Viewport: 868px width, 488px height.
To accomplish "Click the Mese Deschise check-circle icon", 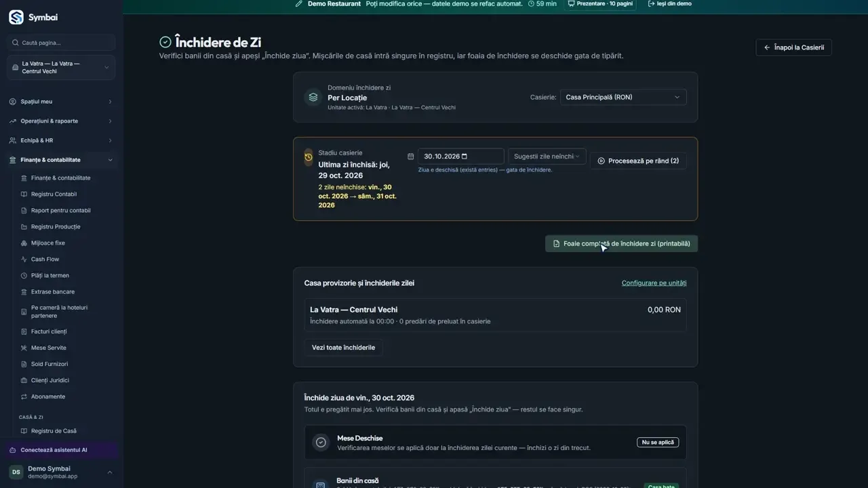I will click(321, 443).
